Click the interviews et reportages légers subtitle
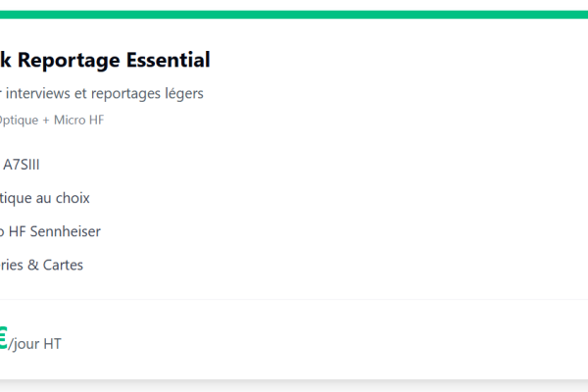The height and width of the screenshot is (392, 588). pos(102,93)
